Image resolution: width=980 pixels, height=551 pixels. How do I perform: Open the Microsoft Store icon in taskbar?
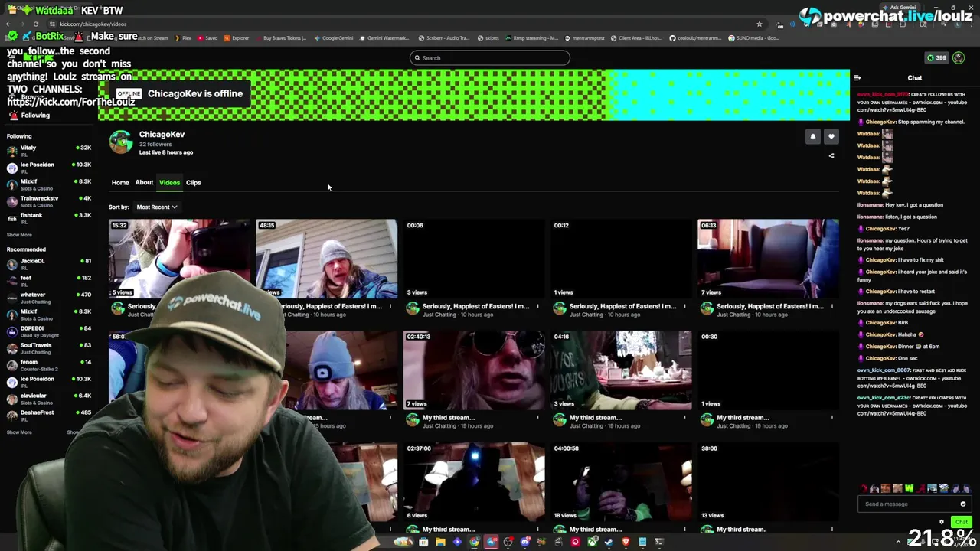click(x=423, y=542)
